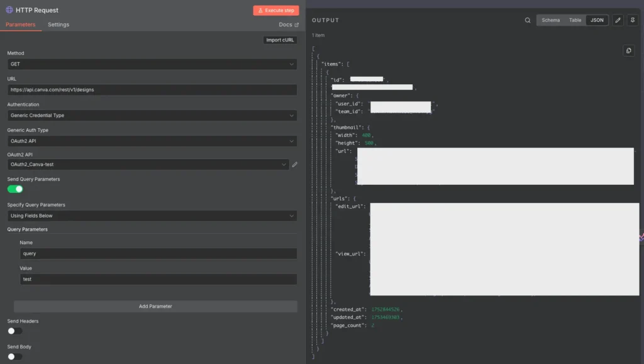Click the edit output pencil icon
This screenshot has height=364, width=644.
tap(618, 20)
